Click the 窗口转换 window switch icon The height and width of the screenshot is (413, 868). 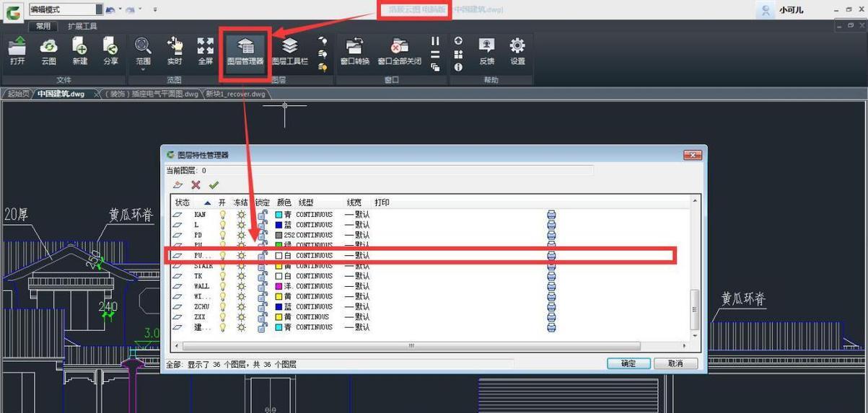(x=354, y=51)
